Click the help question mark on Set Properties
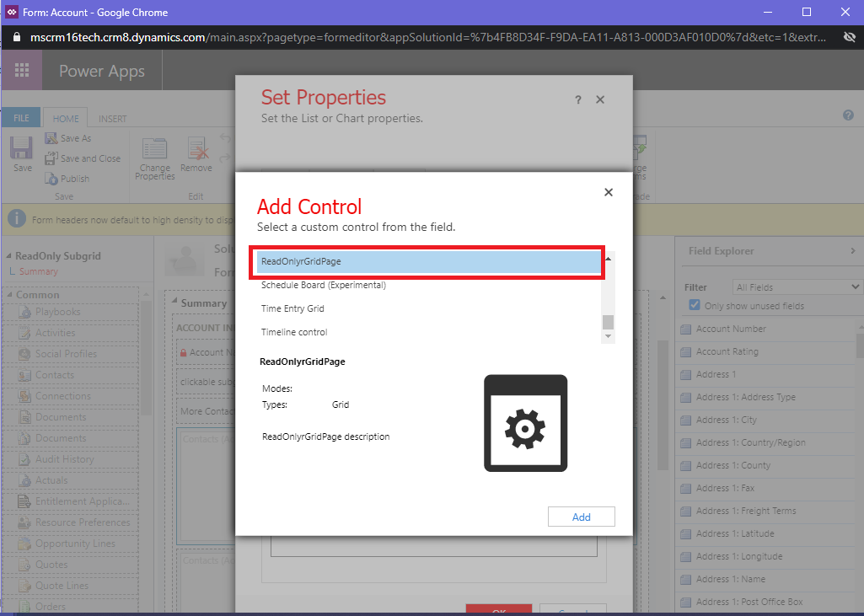The height and width of the screenshot is (616, 864). (x=577, y=99)
